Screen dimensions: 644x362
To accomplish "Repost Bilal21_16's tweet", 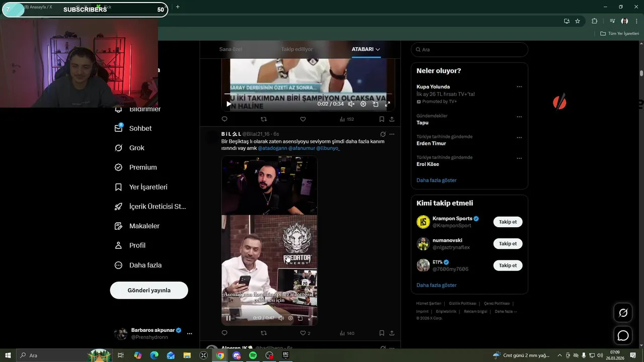I will tap(264, 333).
